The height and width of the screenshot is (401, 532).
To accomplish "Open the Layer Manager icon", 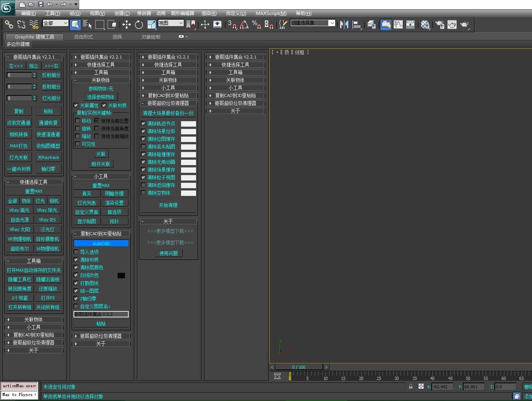I will click(x=371, y=25).
